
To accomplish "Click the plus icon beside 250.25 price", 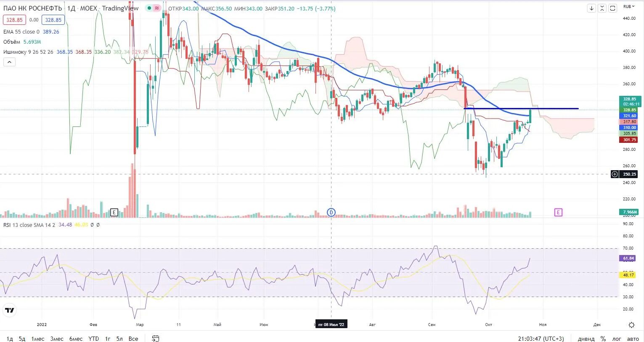I will pyautogui.click(x=615, y=174).
